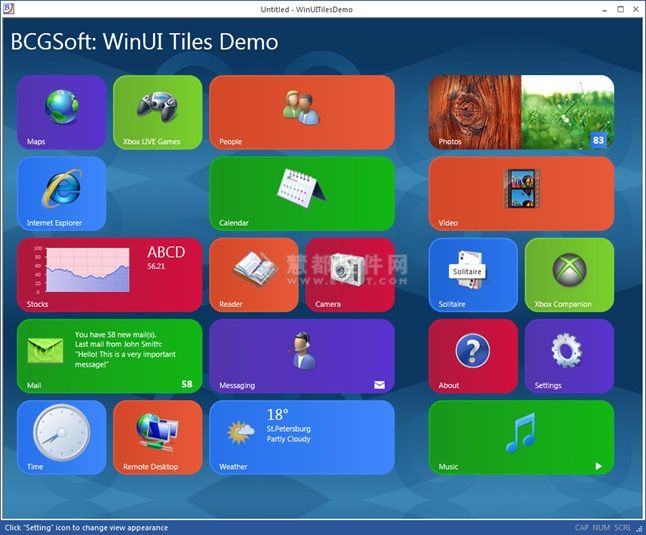Launch Xbox LIVE Games gamepad tile

[158, 112]
